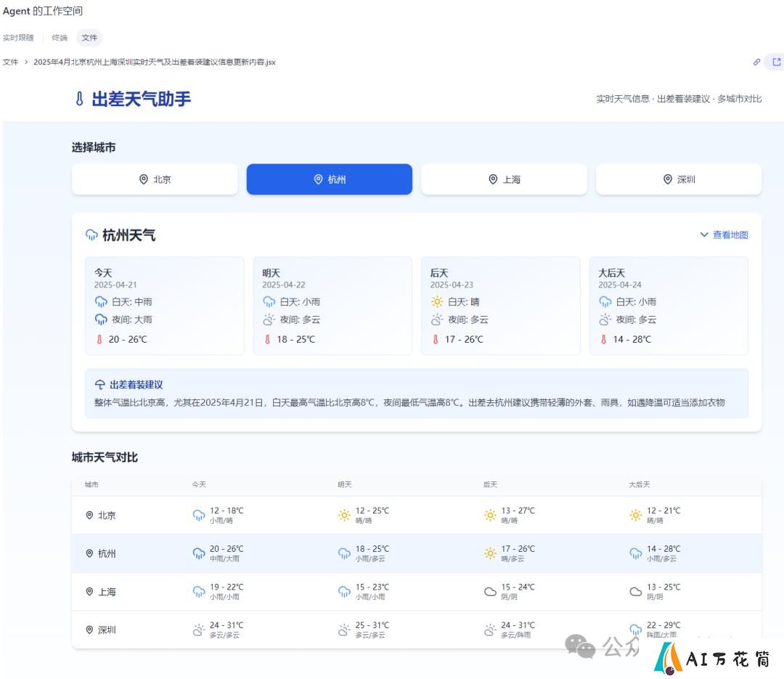Click the 大后天 2025-04-24 forecast card
This screenshot has height=679, width=784.
click(x=669, y=306)
